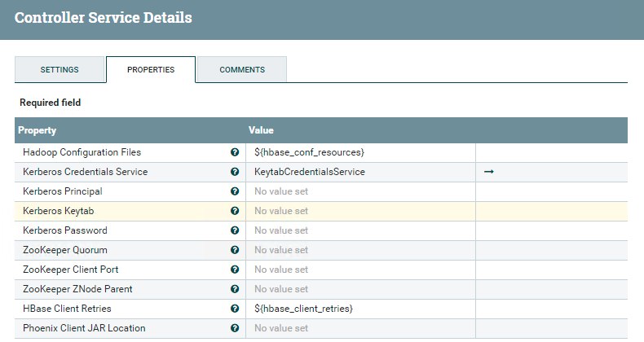Open help icon for Kerberos Password
Viewport: 644px width, 342px height.
click(x=235, y=230)
